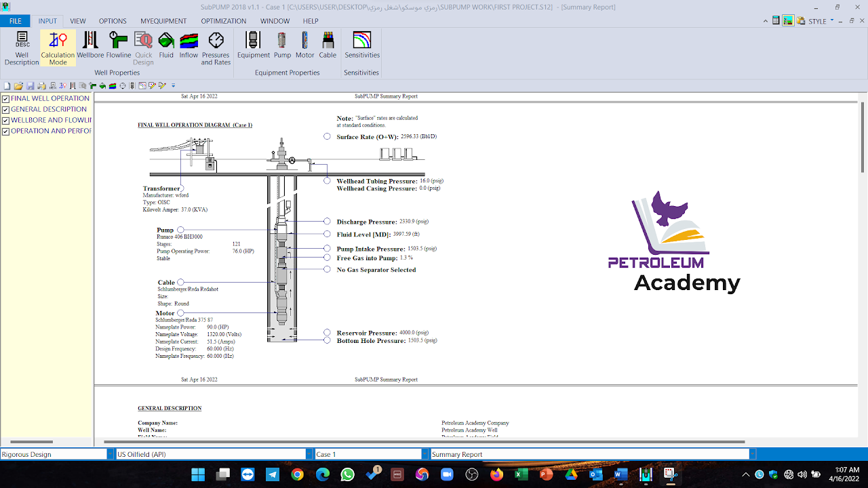Uncheck GENERAL DESCRIPTION checkbox

pos(6,110)
